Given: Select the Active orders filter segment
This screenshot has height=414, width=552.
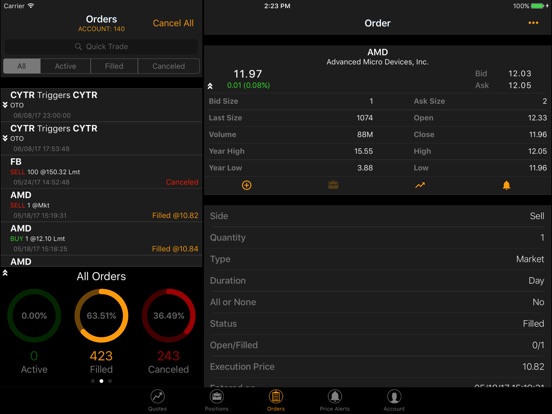Looking at the screenshot, I should tap(65, 66).
